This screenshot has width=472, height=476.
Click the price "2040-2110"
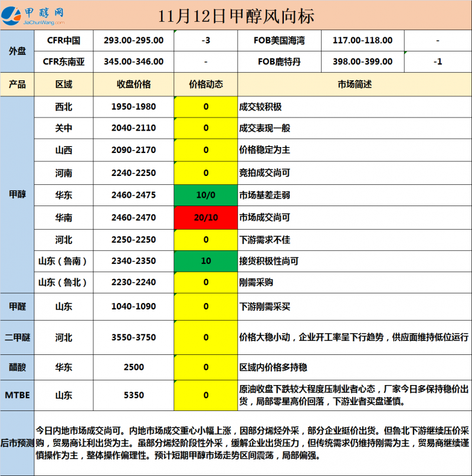point(133,128)
